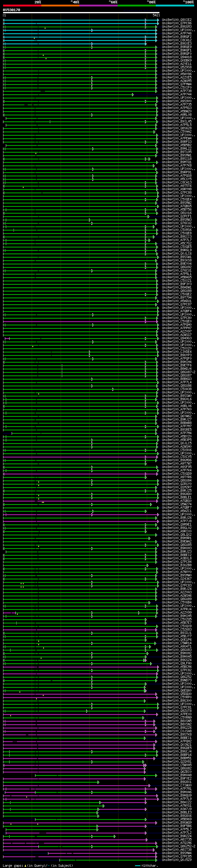
Task: Click hit UniRef100_Q8S628
Action: tap(177, 128)
